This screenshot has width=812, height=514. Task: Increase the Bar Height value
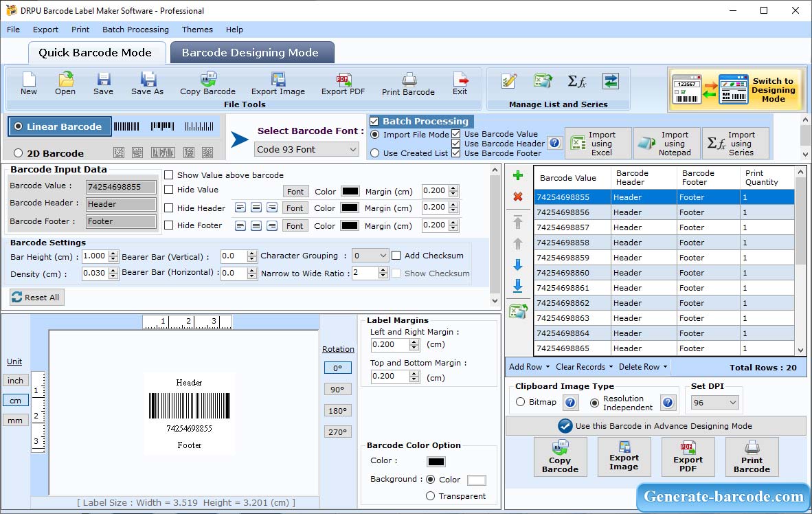click(113, 254)
